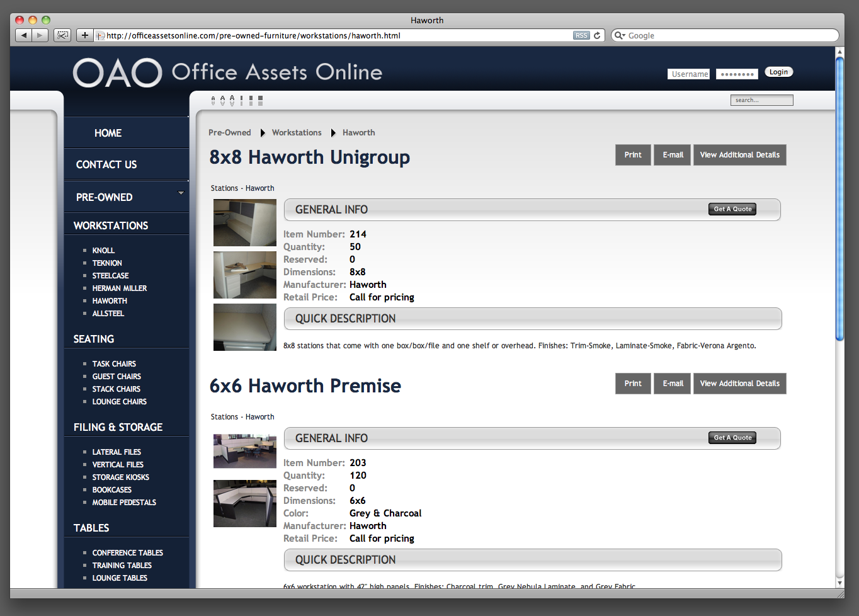Click into the site search field
The image size is (859, 616).
coord(761,100)
